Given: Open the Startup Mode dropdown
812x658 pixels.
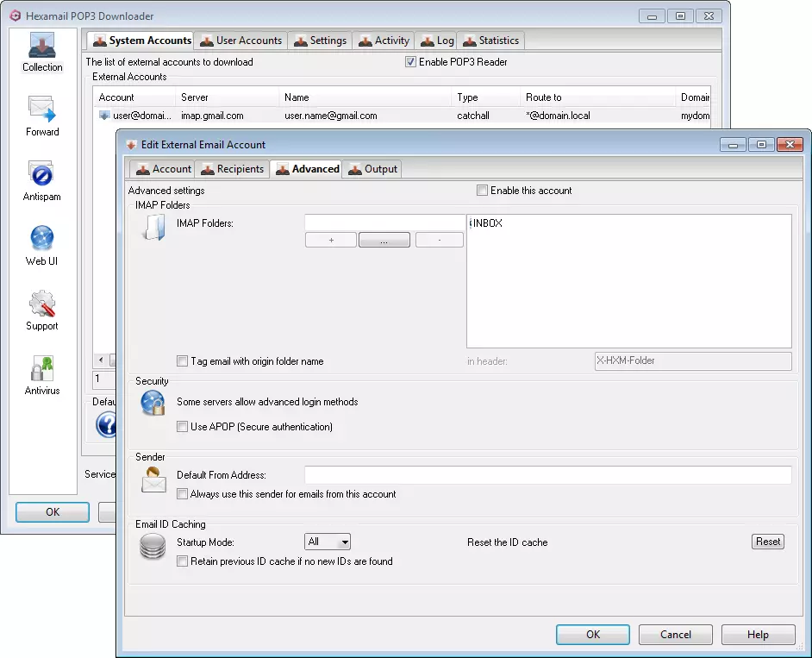Looking at the screenshot, I should [x=328, y=542].
